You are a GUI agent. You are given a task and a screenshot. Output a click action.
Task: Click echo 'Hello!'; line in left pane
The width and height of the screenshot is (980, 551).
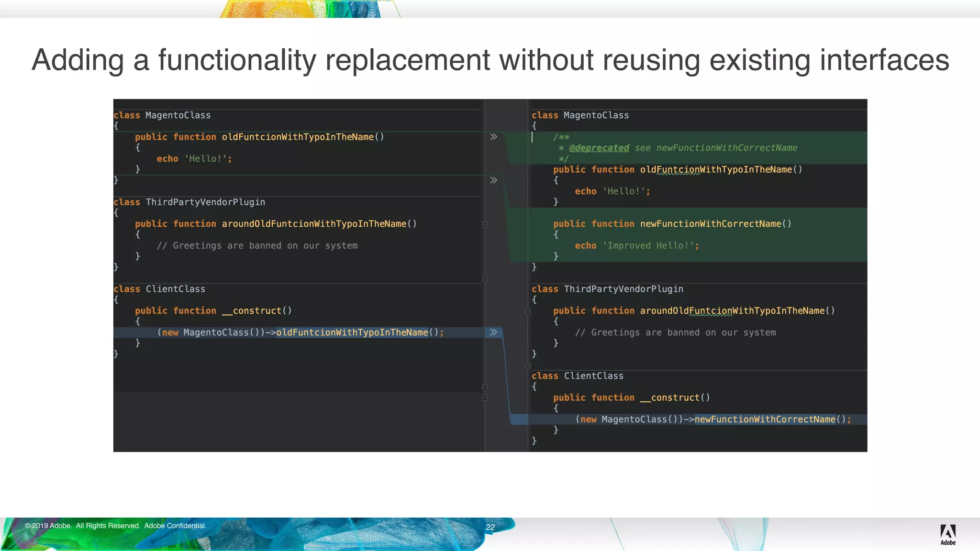click(x=194, y=159)
